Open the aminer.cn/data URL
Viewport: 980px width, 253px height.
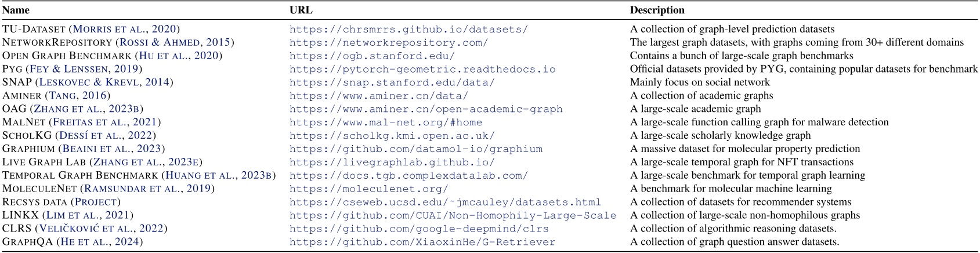(x=379, y=96)
